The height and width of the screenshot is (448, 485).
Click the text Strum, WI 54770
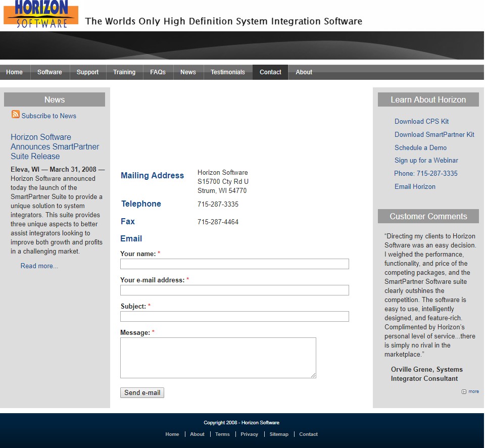[x=222, y=191]
